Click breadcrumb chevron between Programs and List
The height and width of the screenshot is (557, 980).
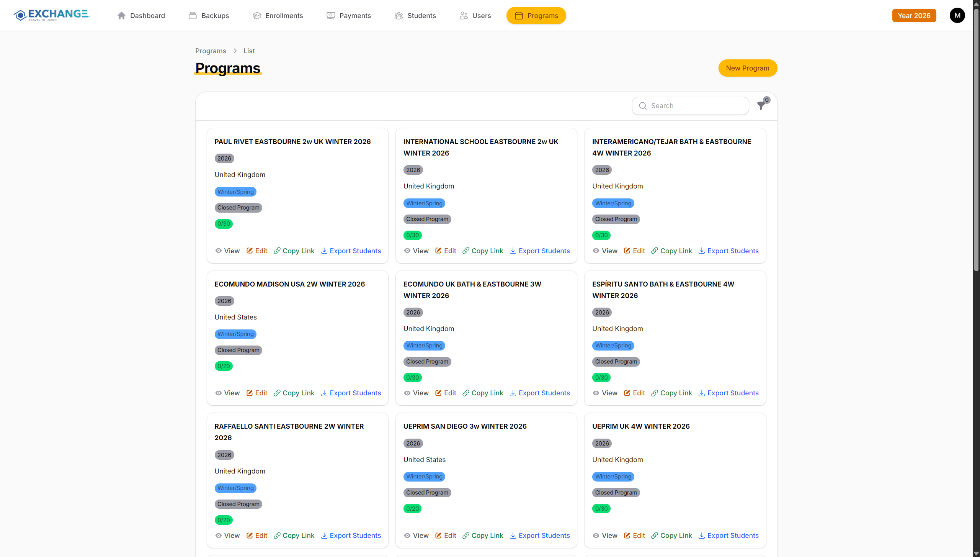pyautogui.click(x=235, y=51)
